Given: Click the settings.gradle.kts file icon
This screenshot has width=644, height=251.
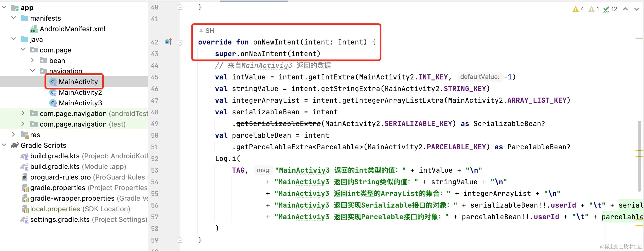Looking at the screenshot, I should [x=24, y=219].
